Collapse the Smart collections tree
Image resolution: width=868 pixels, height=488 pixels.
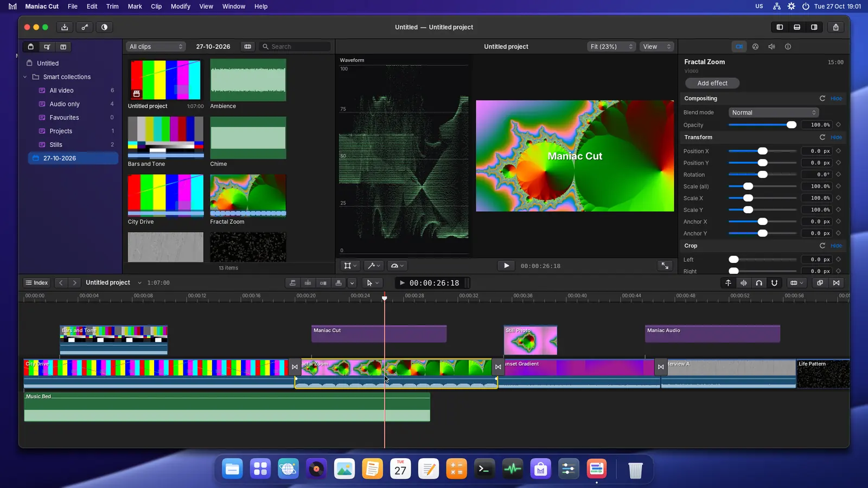(x=25, y=77)
